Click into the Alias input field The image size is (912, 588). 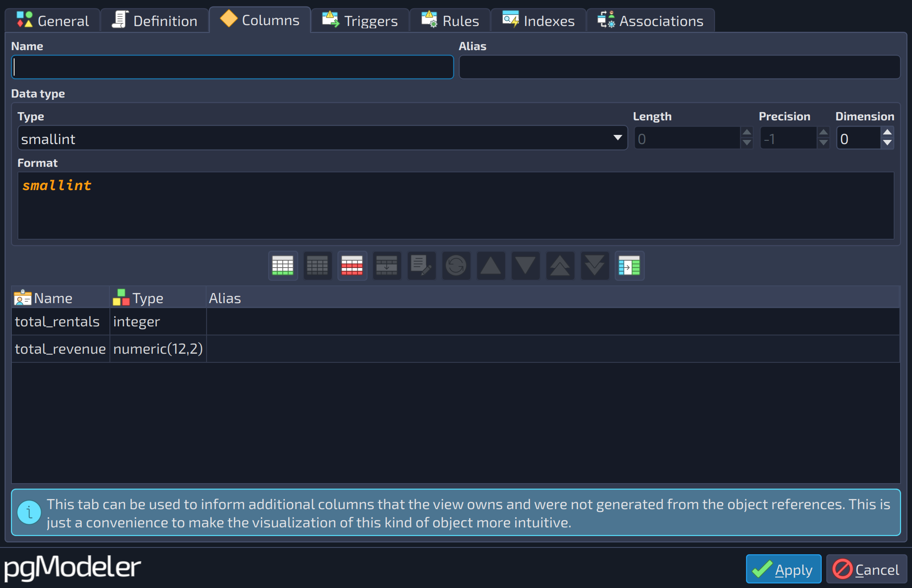coord(679,67)
